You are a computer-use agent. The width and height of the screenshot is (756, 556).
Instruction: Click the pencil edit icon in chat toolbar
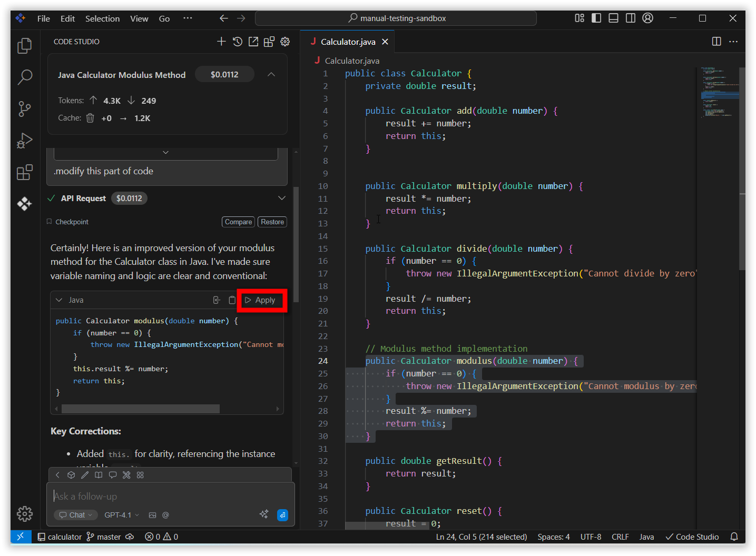[85, 475]
